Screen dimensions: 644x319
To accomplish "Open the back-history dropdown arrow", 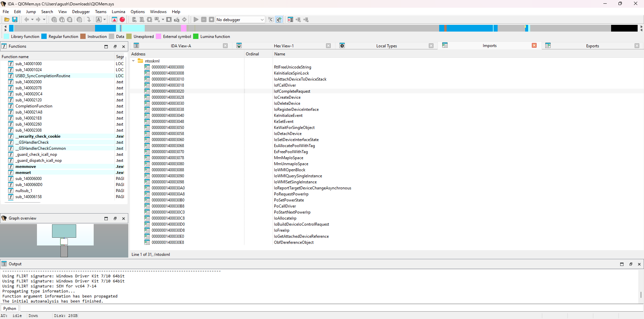I will (x=32, y=20).
